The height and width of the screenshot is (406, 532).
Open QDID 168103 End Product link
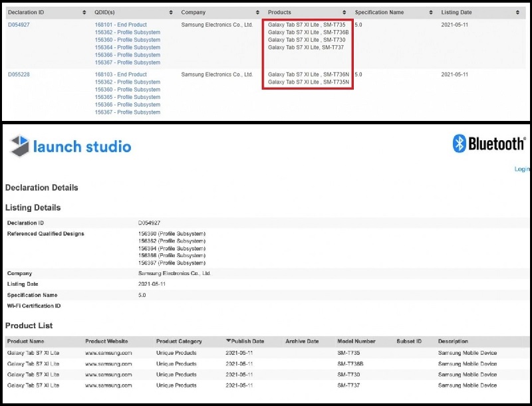[x=121, y=74]
